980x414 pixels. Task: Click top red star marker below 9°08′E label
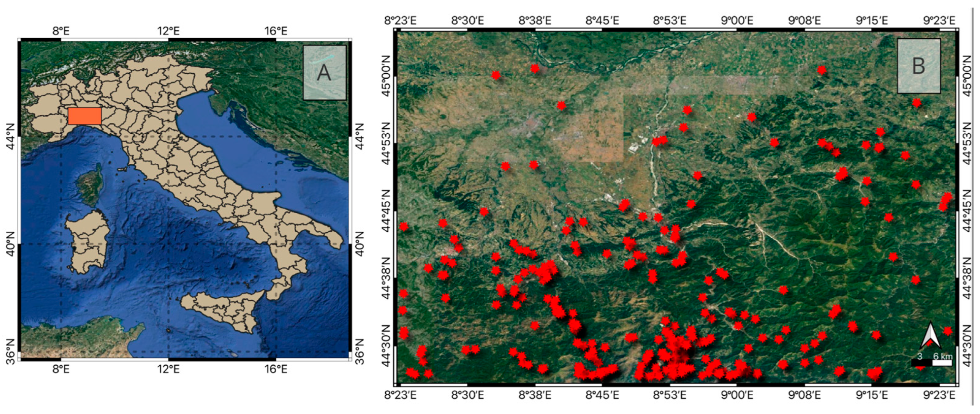coord(822,70)
